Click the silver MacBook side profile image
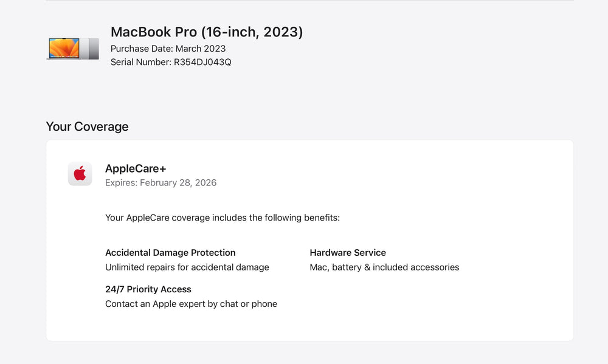This screenshot has width=608, height=364. 91,49
